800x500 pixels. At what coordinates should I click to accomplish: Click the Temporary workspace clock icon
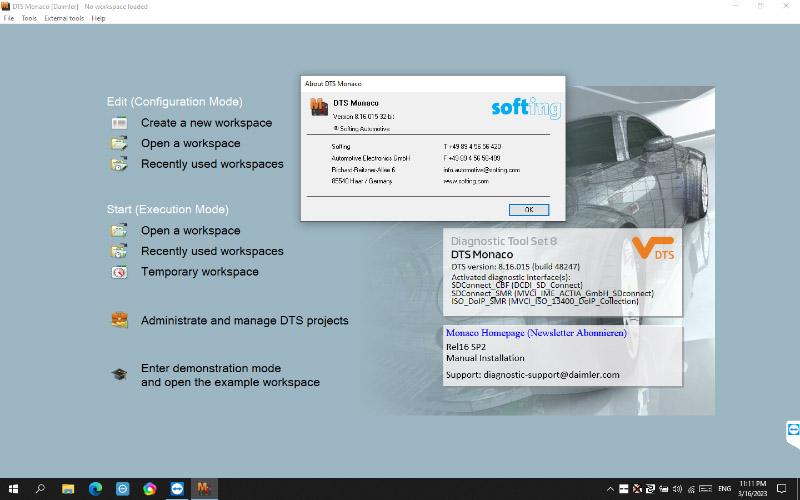tap(119, 272)
